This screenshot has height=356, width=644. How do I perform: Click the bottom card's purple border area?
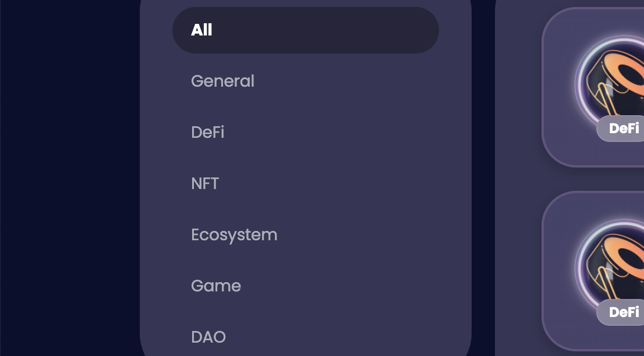pos(544,270)
